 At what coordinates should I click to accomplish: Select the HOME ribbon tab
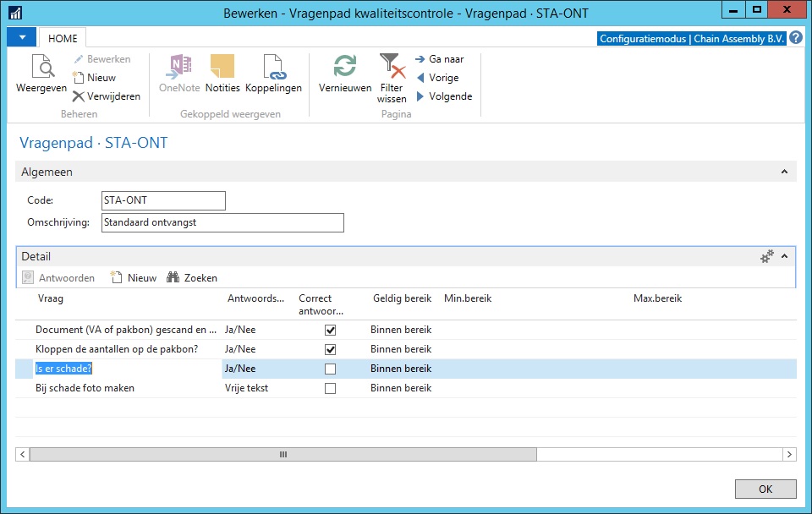(x=63, y=38)
